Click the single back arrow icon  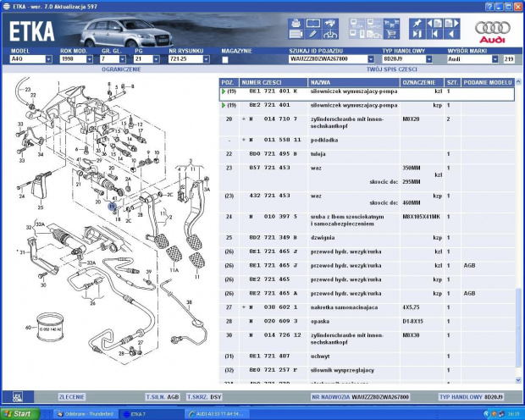451,34
